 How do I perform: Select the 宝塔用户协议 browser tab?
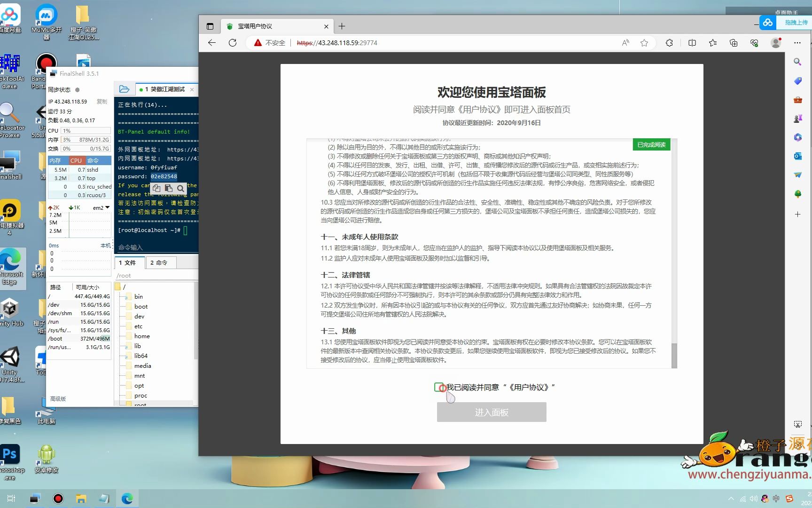click(x=277, y=26)
